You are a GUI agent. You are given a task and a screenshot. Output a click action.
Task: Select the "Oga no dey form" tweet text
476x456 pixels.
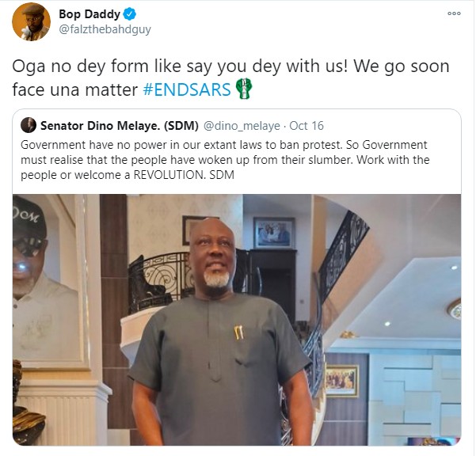click(230, 78)
